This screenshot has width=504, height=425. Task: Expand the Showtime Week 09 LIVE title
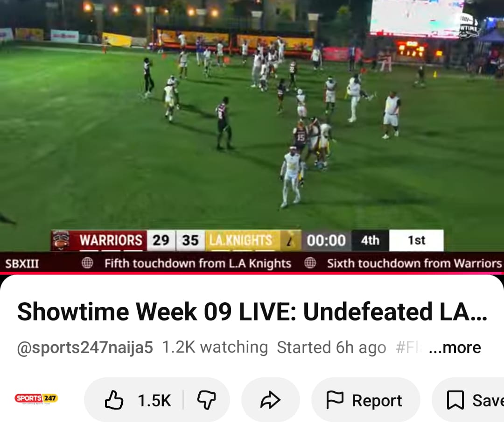(252, 312)
